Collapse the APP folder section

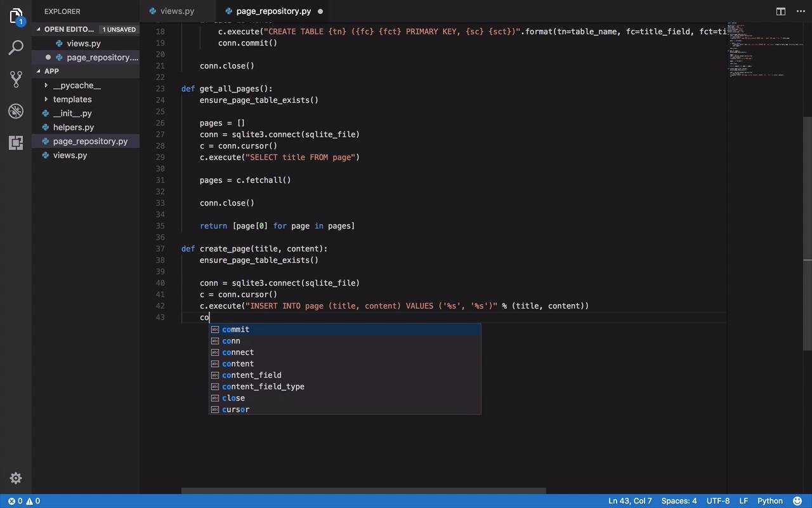(x=39, y=71)
